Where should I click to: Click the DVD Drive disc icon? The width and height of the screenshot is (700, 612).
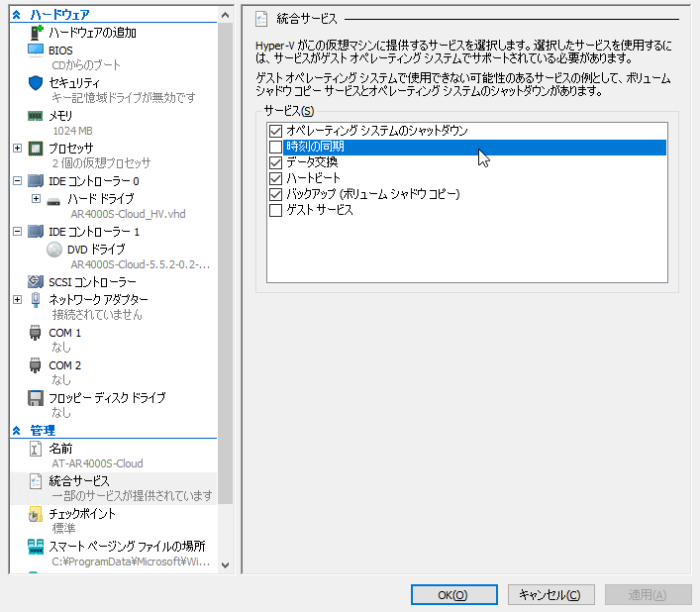[x=54, y=250]
